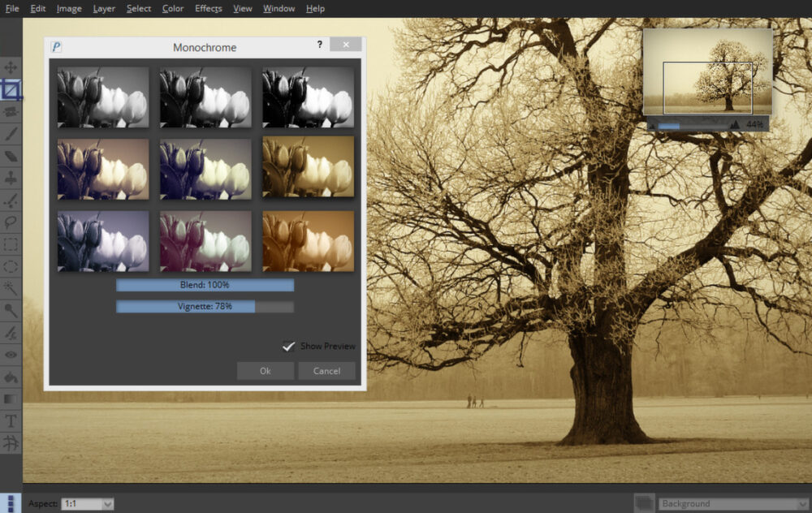Open the Effects menu
The height and width of the screenshot is (513, 812).
(x=208, y=8)
